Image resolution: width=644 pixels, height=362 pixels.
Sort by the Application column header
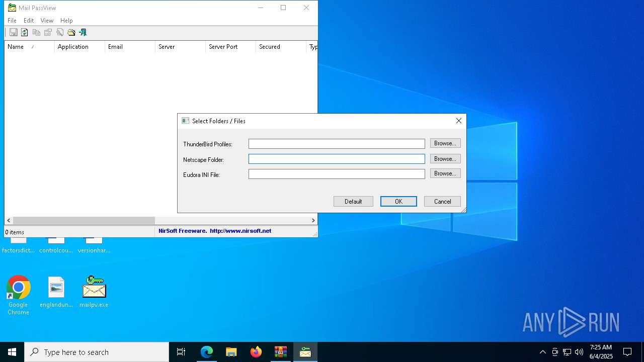[x=79, y=47]
